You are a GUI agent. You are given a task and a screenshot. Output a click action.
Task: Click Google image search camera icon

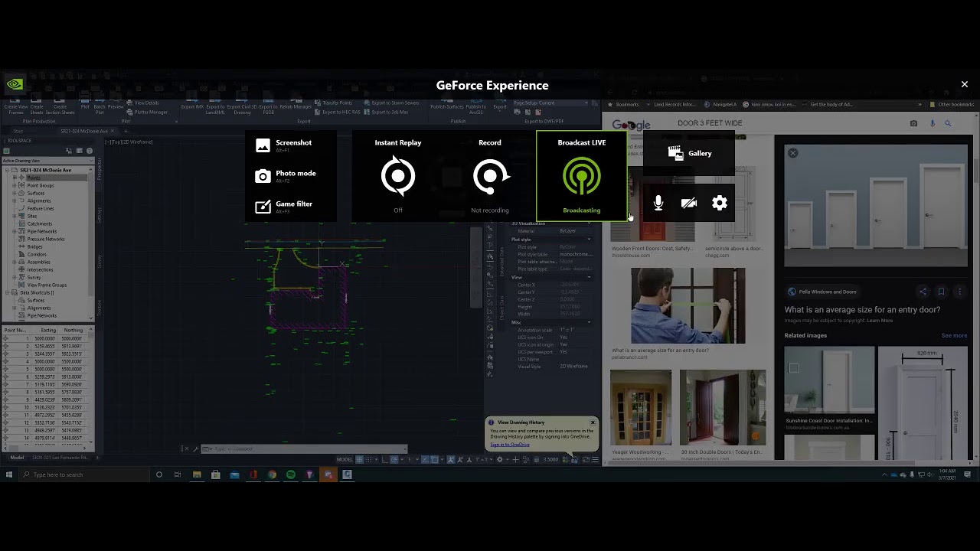tap(913, 123)
